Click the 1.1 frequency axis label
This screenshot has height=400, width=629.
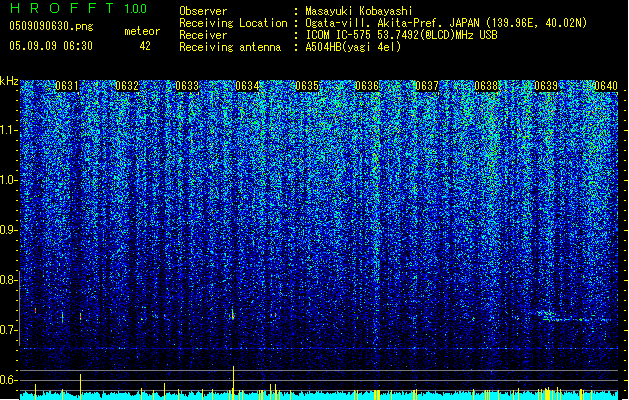coord(8,130)
